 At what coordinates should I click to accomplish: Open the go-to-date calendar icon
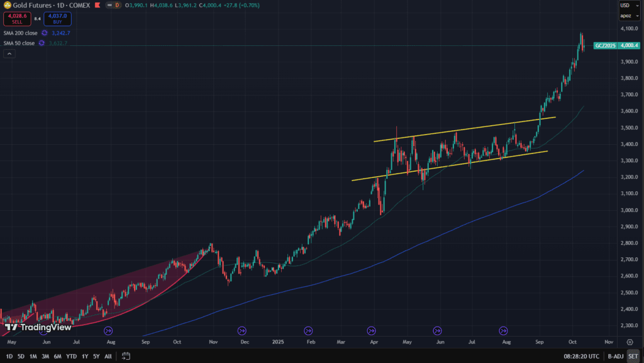coord(126,356)
